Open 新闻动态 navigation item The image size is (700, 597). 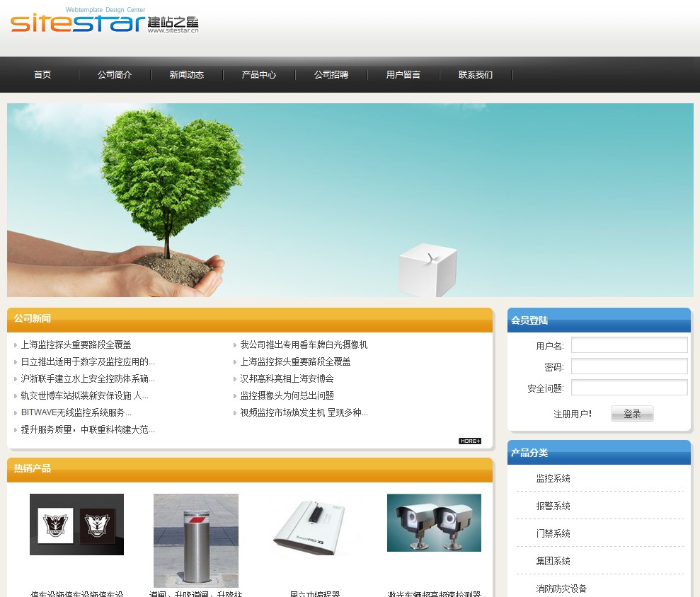pyautogui.click(x=187, y=75)
